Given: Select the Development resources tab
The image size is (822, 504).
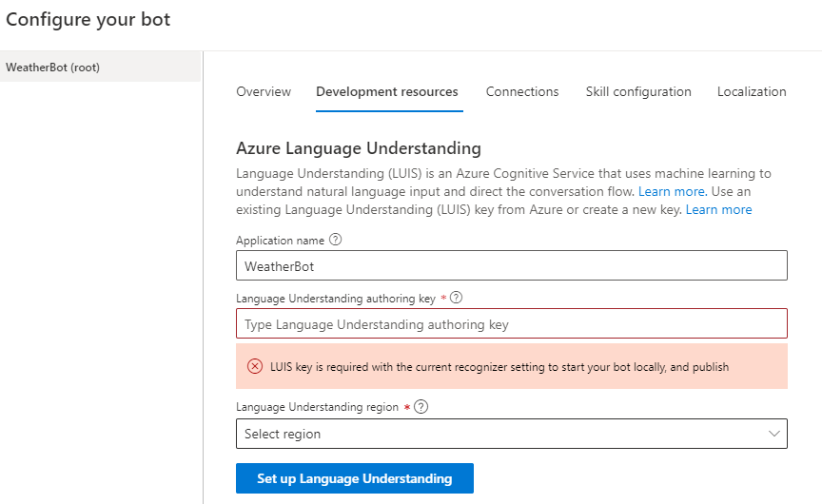Looking at the screenshot, I should pyautogui.click(x=387, y=92).
